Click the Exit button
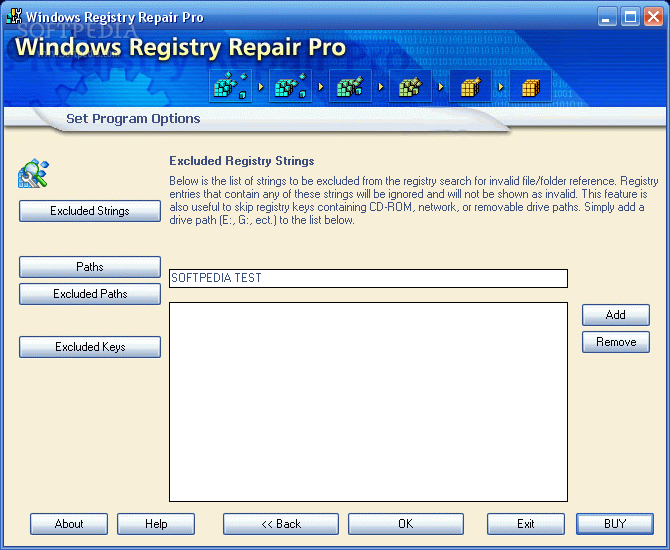 point(526,524)
